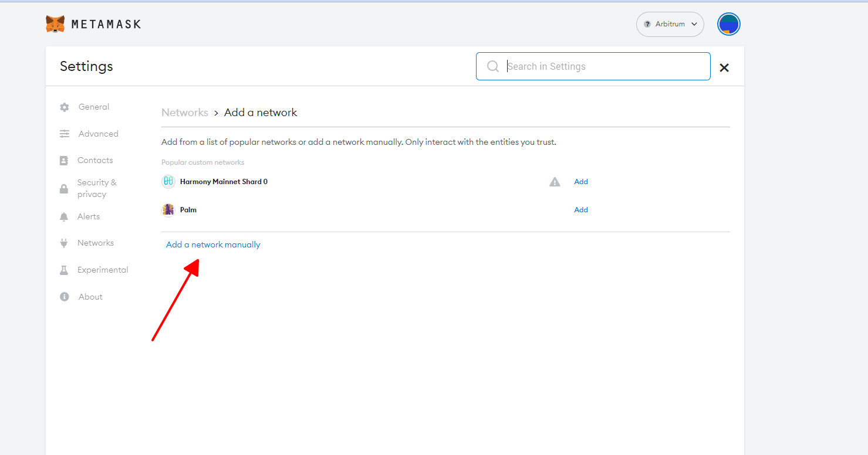
Task: Click Add a network manually link
Action: coord(213,245)
